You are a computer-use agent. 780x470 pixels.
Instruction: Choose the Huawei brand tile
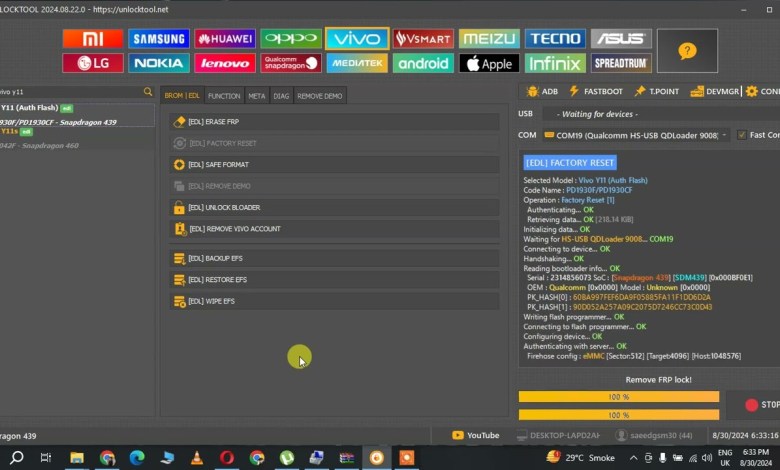224,39
